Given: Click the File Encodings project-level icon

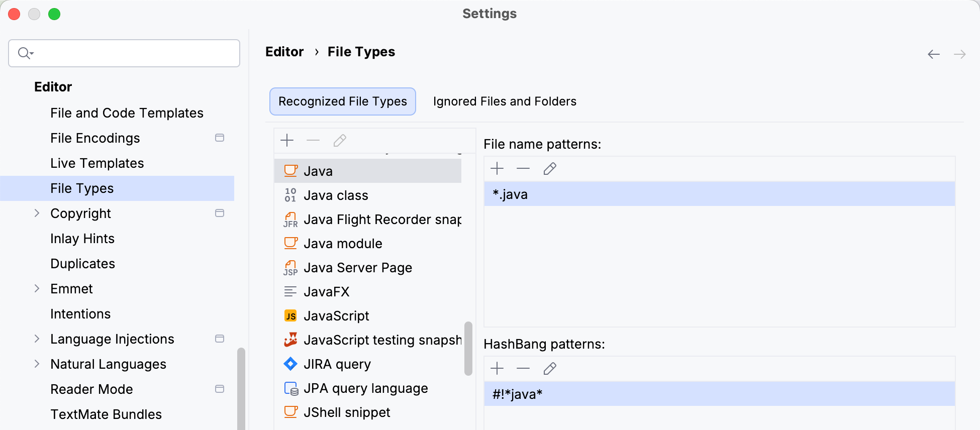Looking at the screenshot, I should point(220,138).
